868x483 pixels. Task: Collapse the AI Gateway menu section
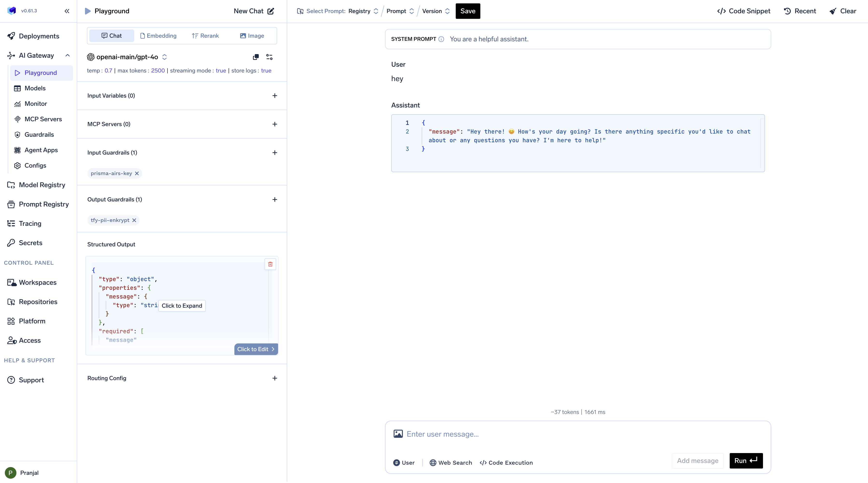(67, 55)
